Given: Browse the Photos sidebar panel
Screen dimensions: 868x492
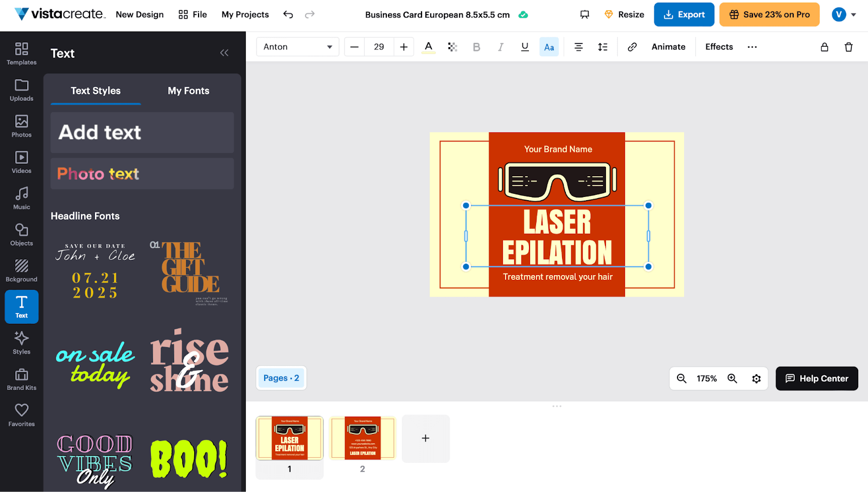Looking at the screenshot, I should [21, 126].
